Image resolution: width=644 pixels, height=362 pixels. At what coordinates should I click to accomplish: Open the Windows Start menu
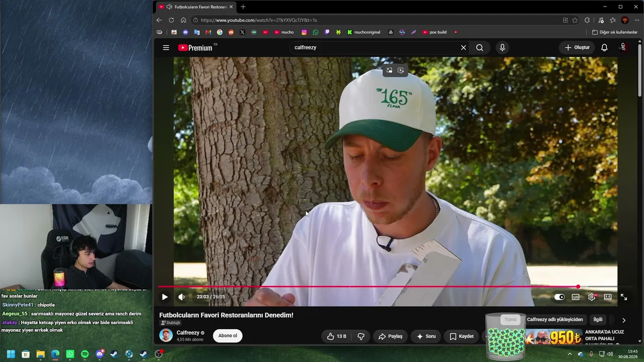tap(11, 354)
